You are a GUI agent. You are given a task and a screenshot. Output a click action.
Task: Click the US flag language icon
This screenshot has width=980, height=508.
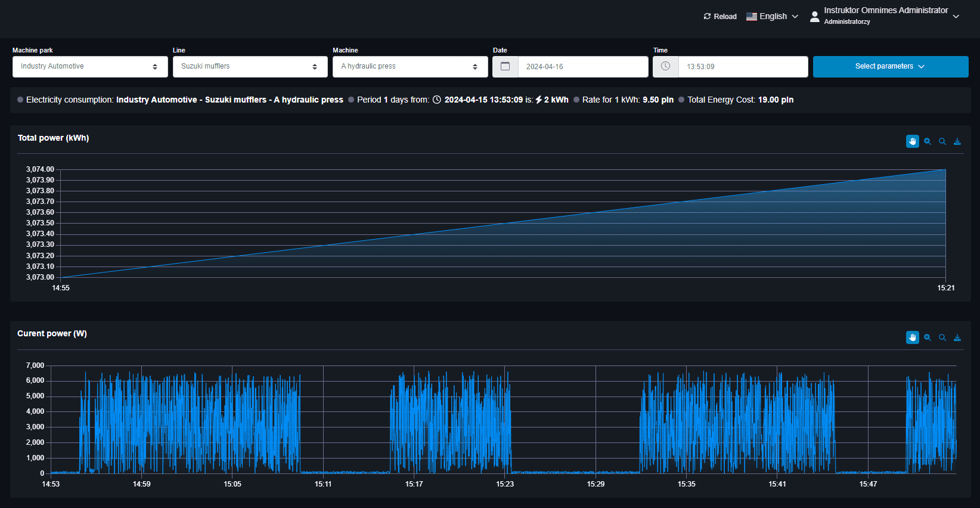tap(752, 17)
